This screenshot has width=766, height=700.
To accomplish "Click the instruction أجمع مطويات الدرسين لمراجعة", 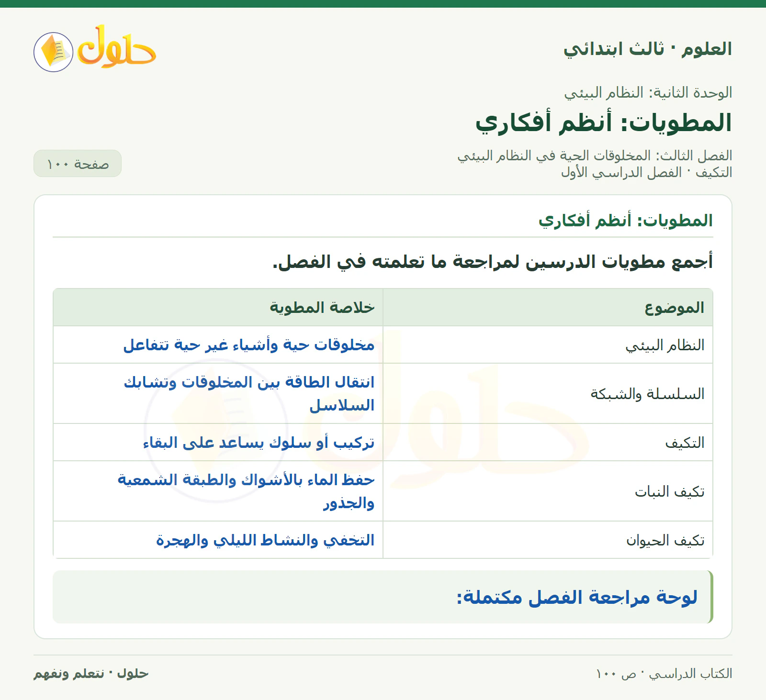I will tap(493, 262).
